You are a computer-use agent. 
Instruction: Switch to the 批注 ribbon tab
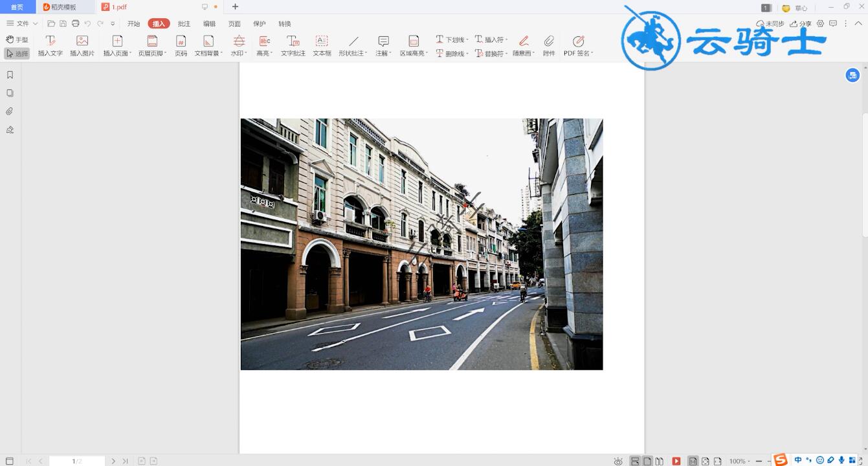(184, 24)
